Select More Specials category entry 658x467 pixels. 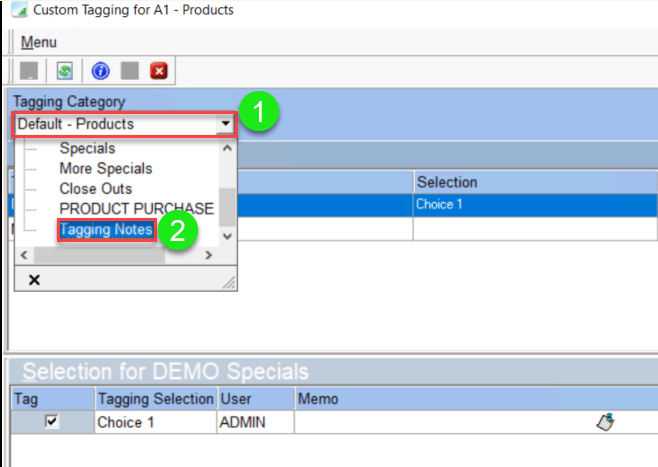click(x=106, y=168)
